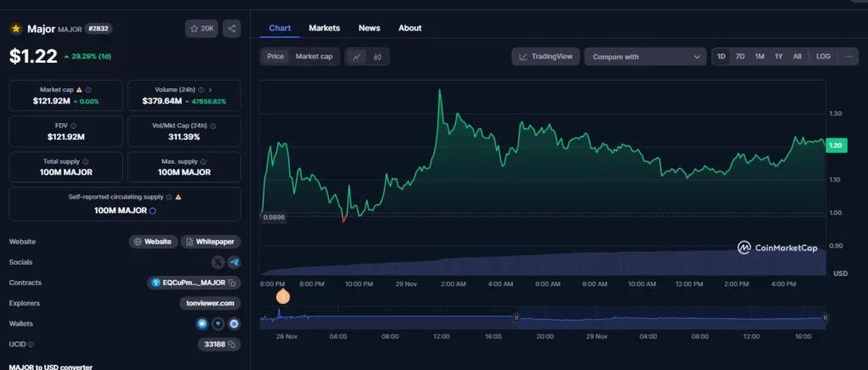
Task: Open the first wallet icon
Action: pos(202,323)
